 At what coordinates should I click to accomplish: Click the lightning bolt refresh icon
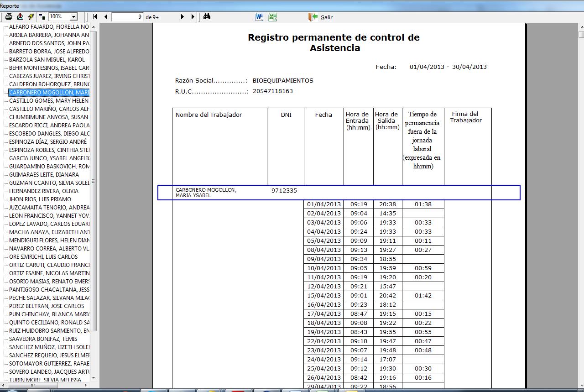[31, 16]
